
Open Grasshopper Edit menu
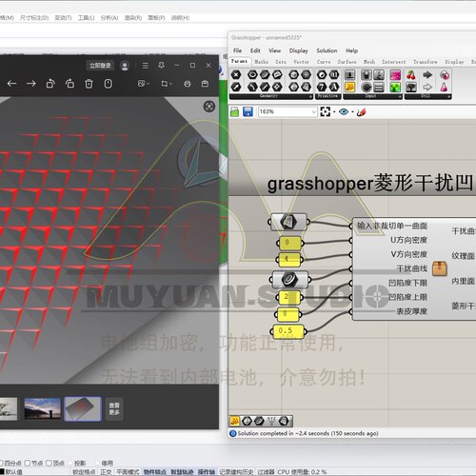pos(255,50)
